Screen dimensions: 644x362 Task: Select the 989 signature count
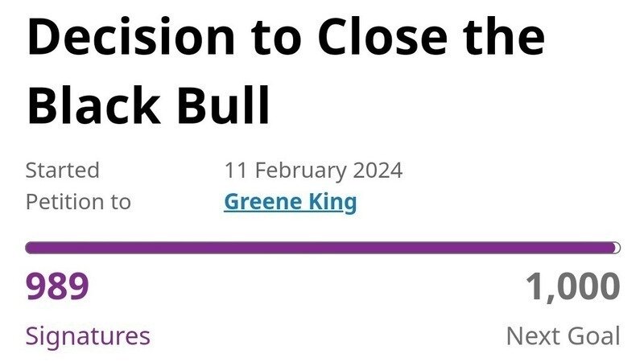click(57, 288)
